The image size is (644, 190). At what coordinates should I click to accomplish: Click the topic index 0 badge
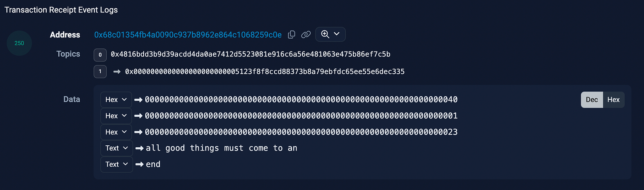[100, 55]
